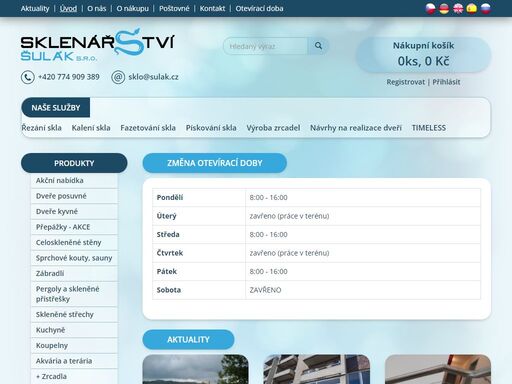Viewport: 512px width, 384px height.
Task: Open Výroba zrcadel service
Action: click(x=273, y=128)
